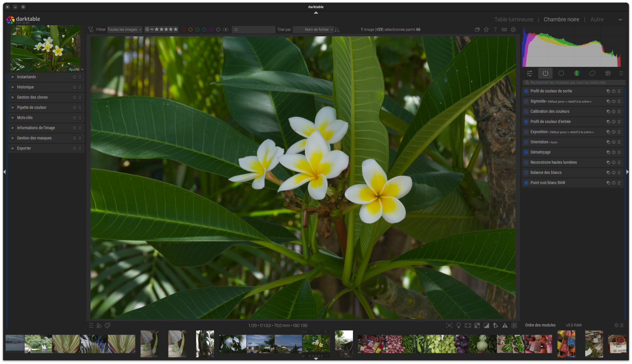Screen dimensions: 632x364
Task: Open the Autre views menu
Action: pyautogui.click(x=597, y=19)
